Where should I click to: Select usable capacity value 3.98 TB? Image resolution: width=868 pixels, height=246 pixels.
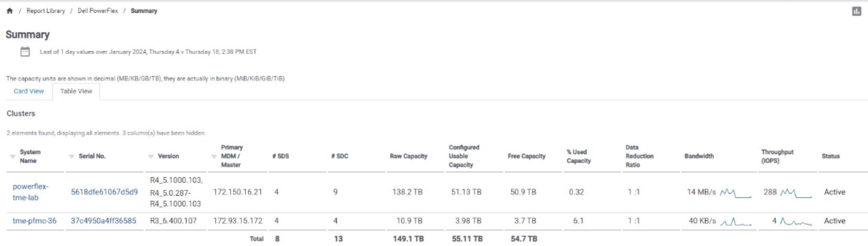point(469,221)
